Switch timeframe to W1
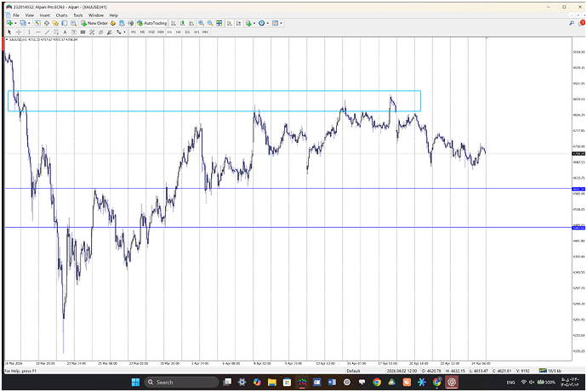587x392 pixels. click(197, 32)
